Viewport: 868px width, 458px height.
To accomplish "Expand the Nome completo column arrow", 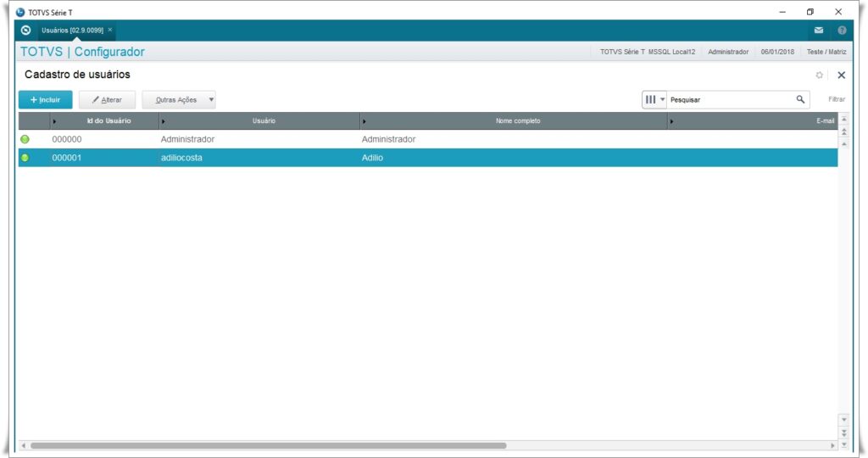I will click(x=364, y=121).
